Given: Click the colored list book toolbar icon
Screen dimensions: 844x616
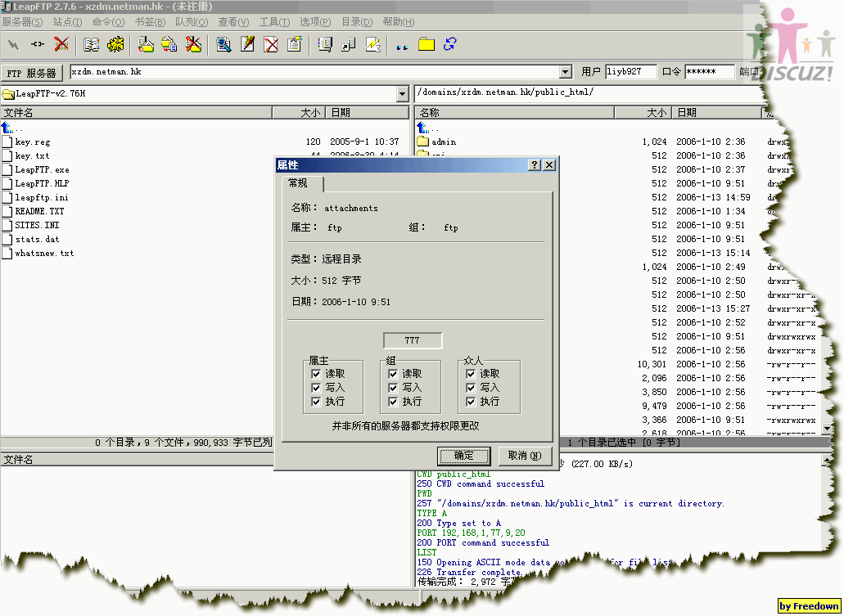Looking at the screenshot, I should click(x=324, y=45).
